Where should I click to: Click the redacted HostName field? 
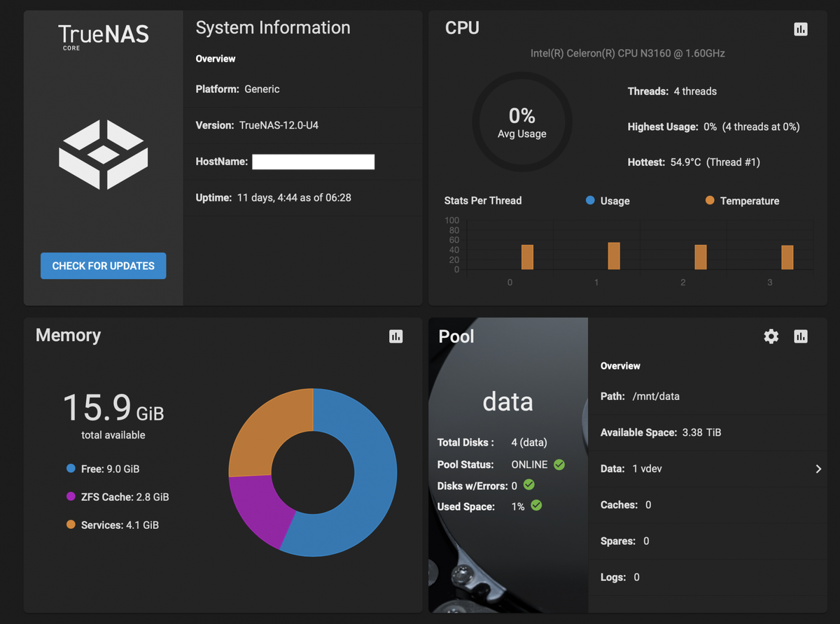pos(314,162)
